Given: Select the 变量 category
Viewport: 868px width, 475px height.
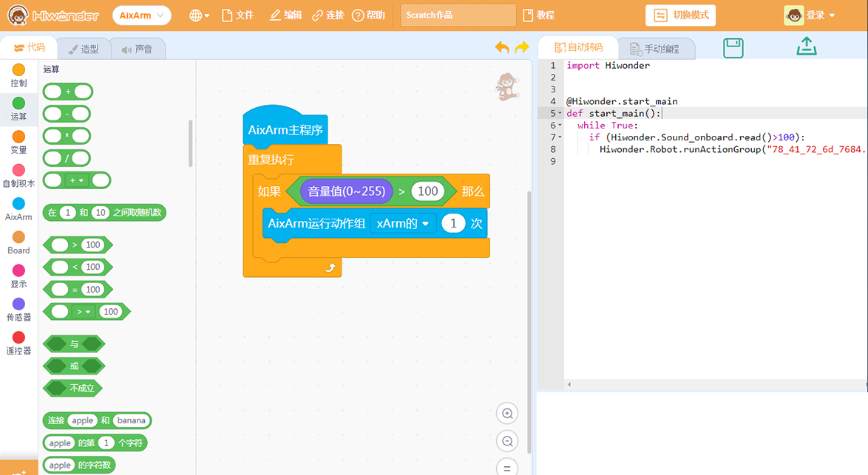Looking at the screenshot, I should 18,143.
